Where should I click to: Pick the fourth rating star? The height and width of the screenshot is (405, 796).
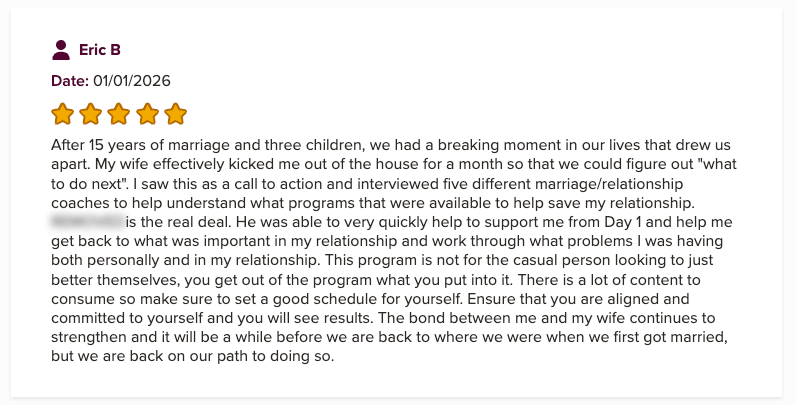click(x=147, y=113)
